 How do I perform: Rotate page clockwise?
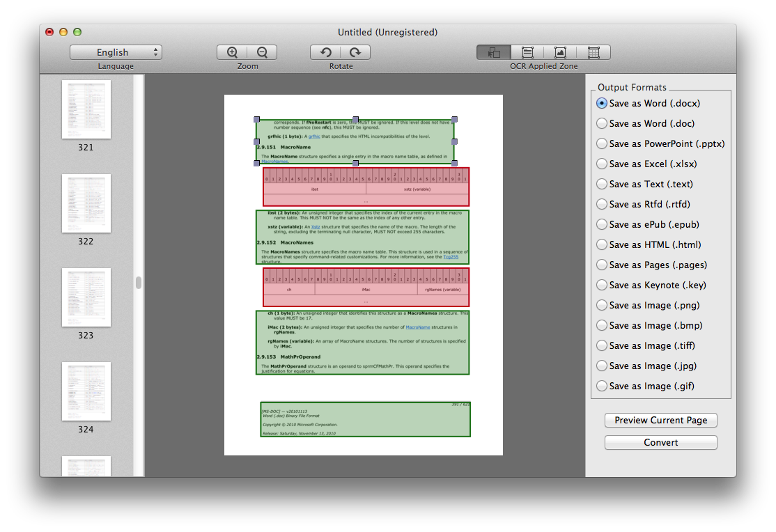355,52
